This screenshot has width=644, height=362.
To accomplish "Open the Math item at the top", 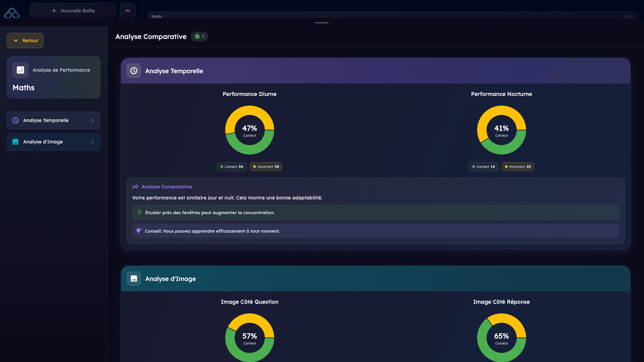I will pyautogui.click(x=156, y=16).
